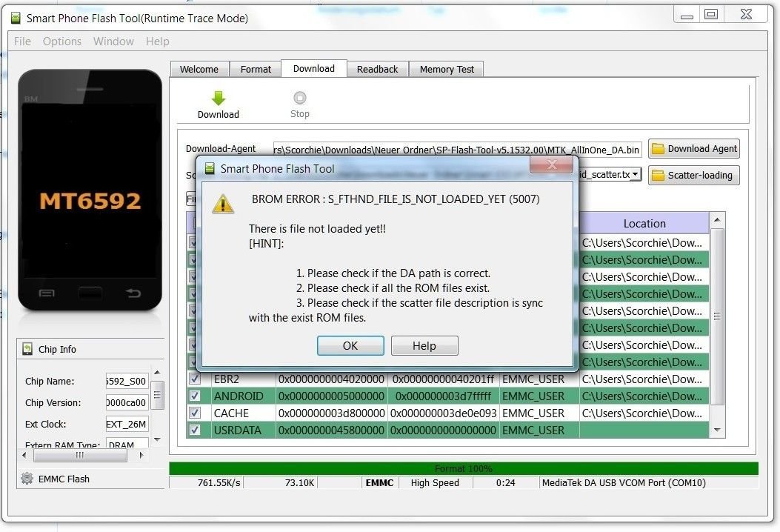The image size is (780, 532).
Task: Click the Stop circle icon
Action: (x=299, y=98)
